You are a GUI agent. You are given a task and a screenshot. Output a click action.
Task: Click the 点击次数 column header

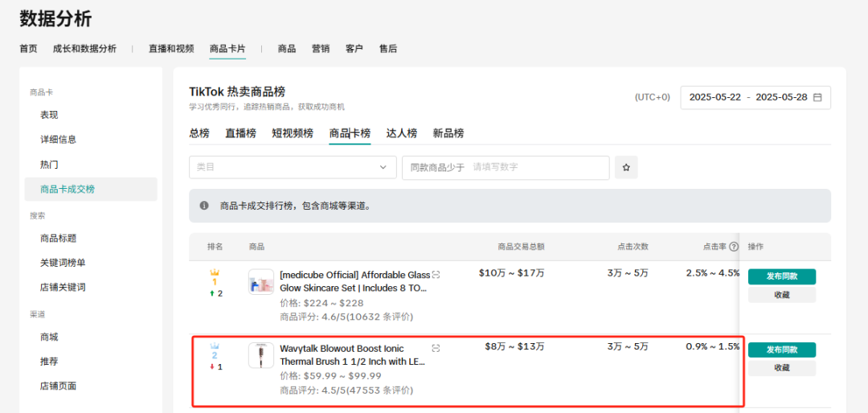pyautogui.click(x=633, y=247)
